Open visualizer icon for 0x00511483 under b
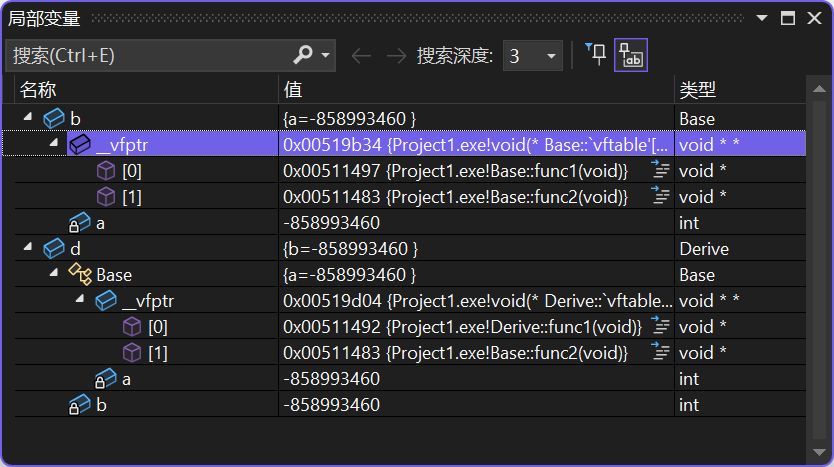 [x=660, y=196]
